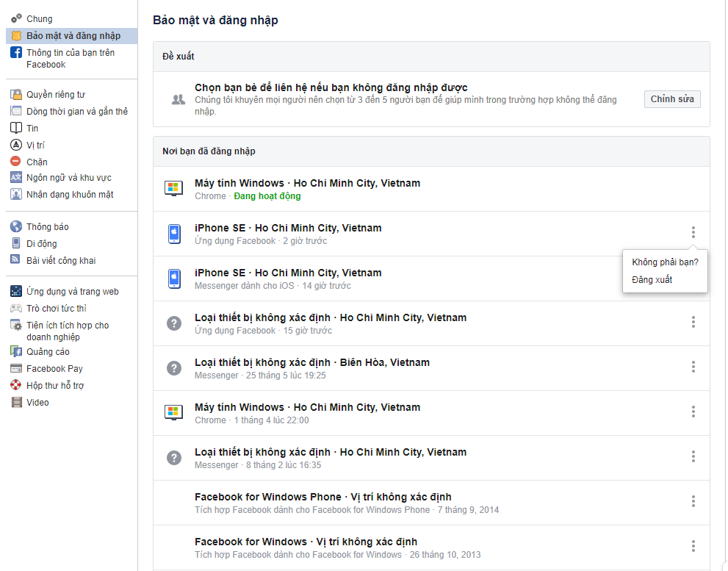Click the question icon for 15 giờ trước session
The height and width of the screenshot is (571, 728).
[x=174, y=323]
